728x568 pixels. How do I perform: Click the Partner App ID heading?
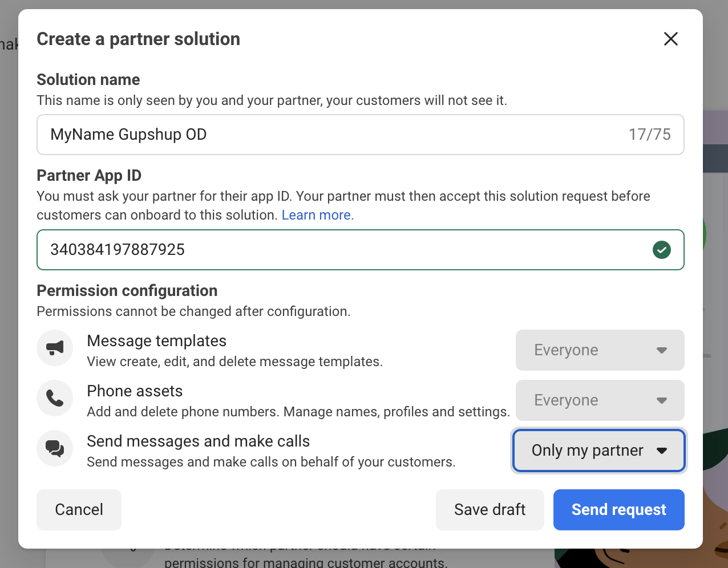coord(89,176)
